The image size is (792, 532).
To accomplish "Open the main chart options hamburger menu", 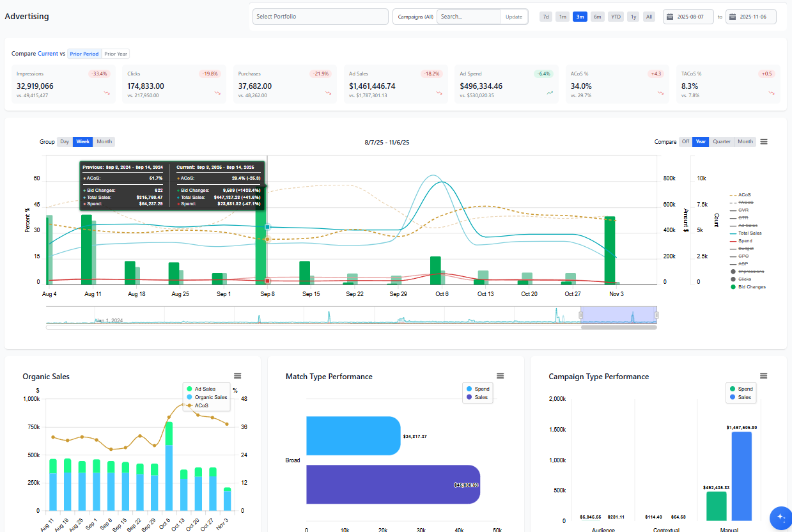I will coord(764,141).
